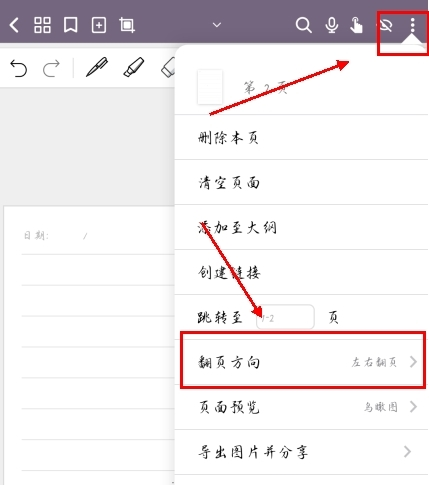
Task: Undo the last stroke
Action: click(x=18, y=68)
